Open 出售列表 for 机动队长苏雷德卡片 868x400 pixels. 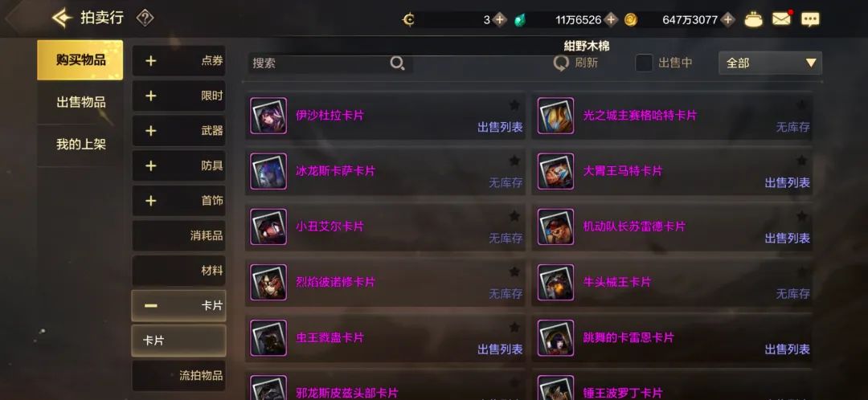(x=787, y=239)
